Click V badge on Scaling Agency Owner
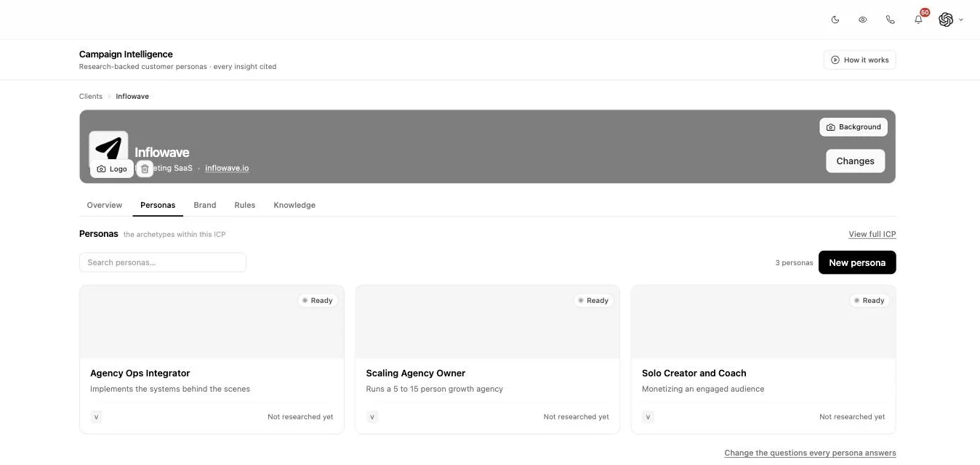 [372, 417]
